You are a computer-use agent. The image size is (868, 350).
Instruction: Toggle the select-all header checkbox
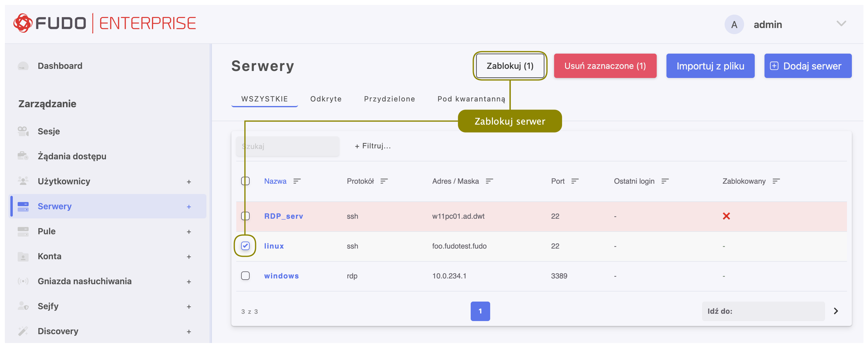(245, 181)
